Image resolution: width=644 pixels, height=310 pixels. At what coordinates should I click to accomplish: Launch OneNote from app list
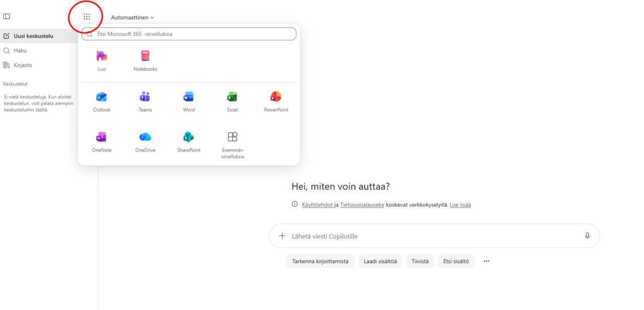pyautogui.click(x=102, y=142)
